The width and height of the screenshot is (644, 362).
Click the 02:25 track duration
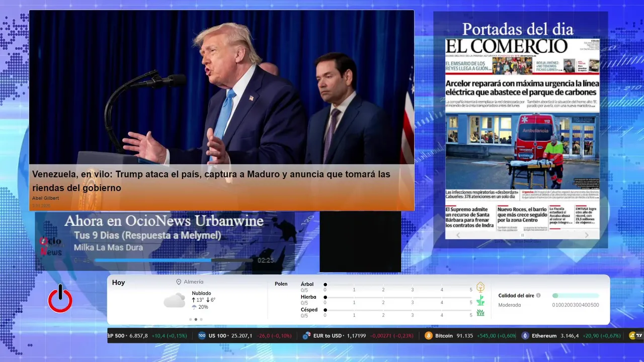click(266, 260)
